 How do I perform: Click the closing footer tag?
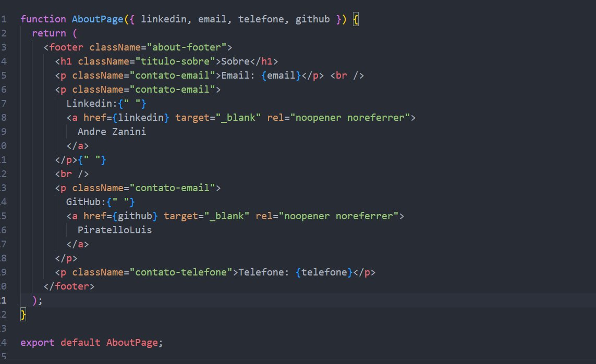[69, 286]
